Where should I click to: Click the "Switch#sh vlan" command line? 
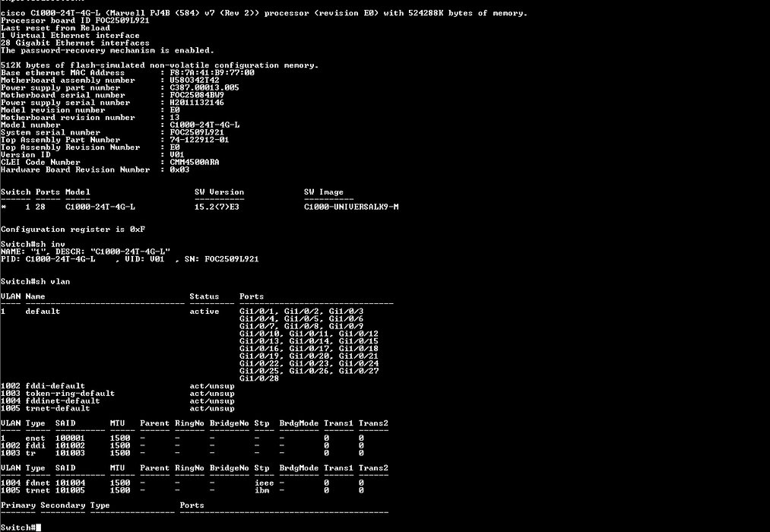(36, 282)
